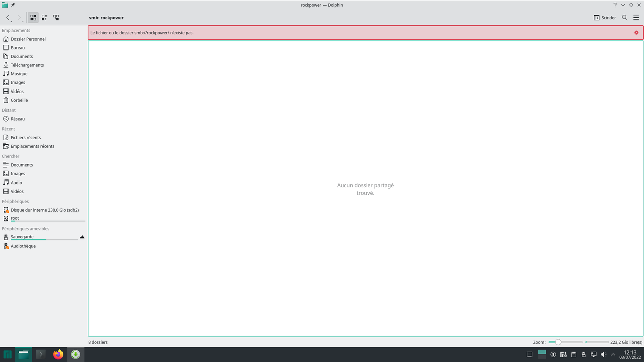Expand hidden system tray icons
This screenshot has width=644, height=362.
coord(613,355)
